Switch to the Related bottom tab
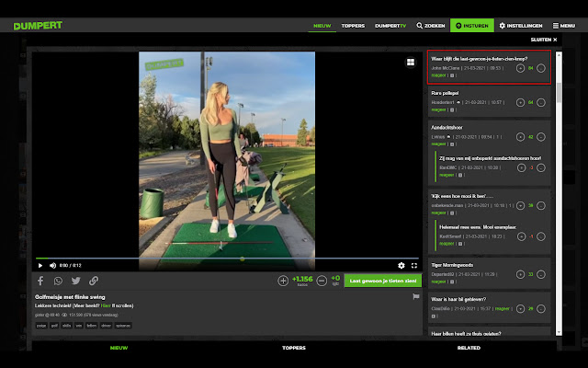This screenshot has width=588, height=368. [x=469, y=349]
